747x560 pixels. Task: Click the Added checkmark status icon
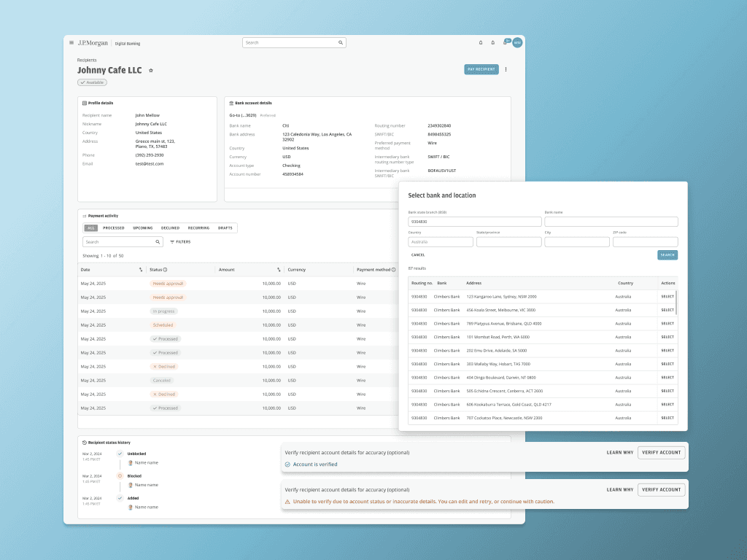120,498
